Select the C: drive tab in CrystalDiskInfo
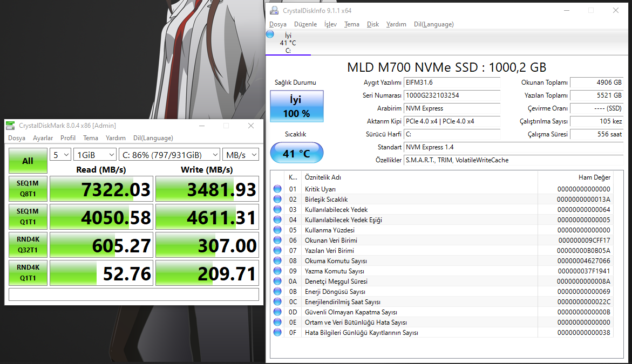Screen dimensions: 632x364 click(288, 43)
